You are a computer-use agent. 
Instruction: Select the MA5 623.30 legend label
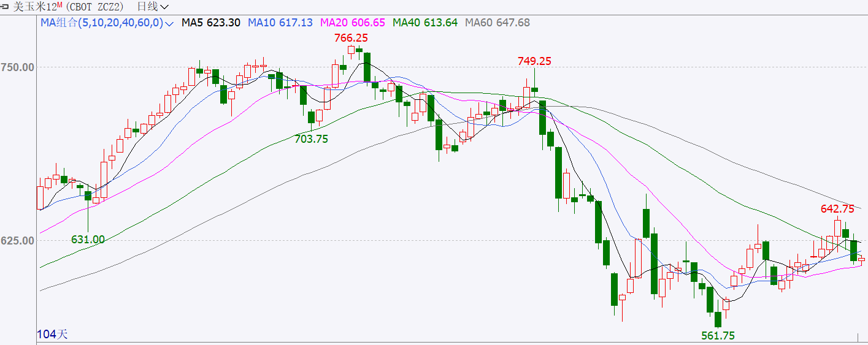coord(212,23)
